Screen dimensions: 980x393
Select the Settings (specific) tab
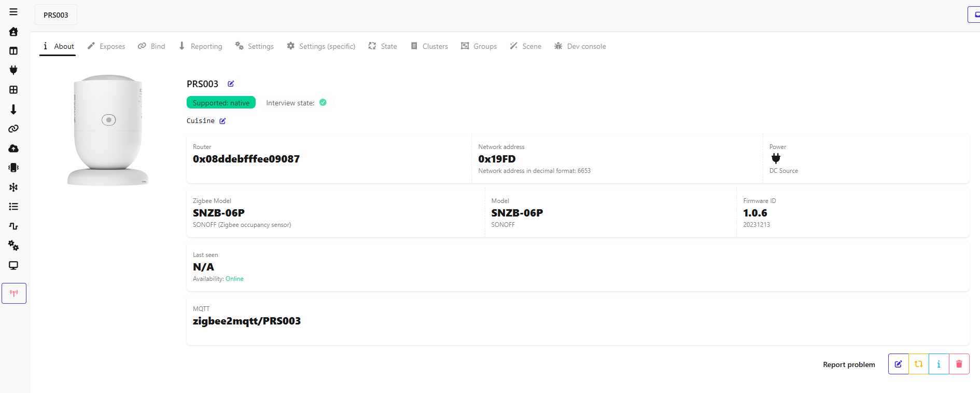pyautogui.click(x=321, y=46)
